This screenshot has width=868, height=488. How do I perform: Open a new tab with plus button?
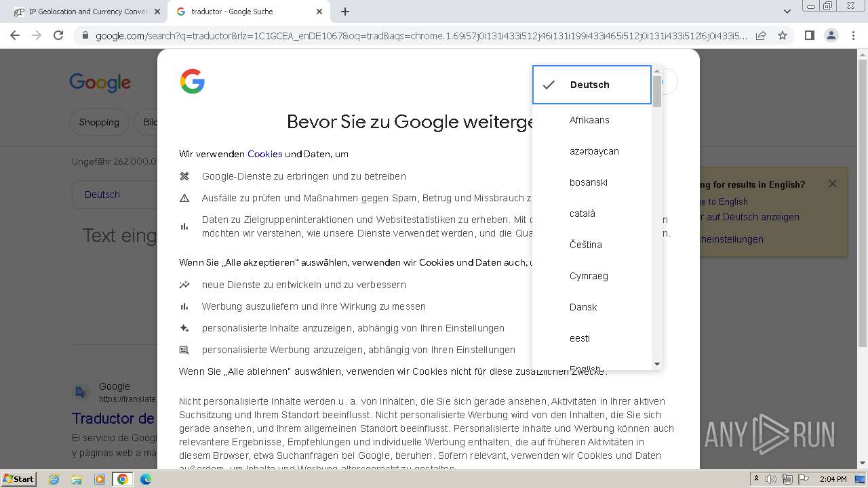point(345,12)
